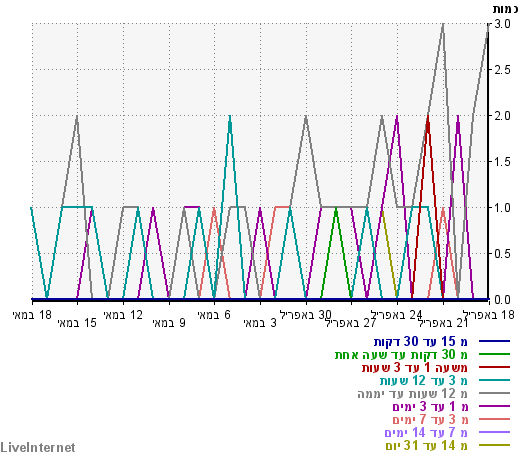Select legend text 'מ 12 שעות עד יממה'
The height and width of the screenshot is (457, 520).
tap(413, 393)
